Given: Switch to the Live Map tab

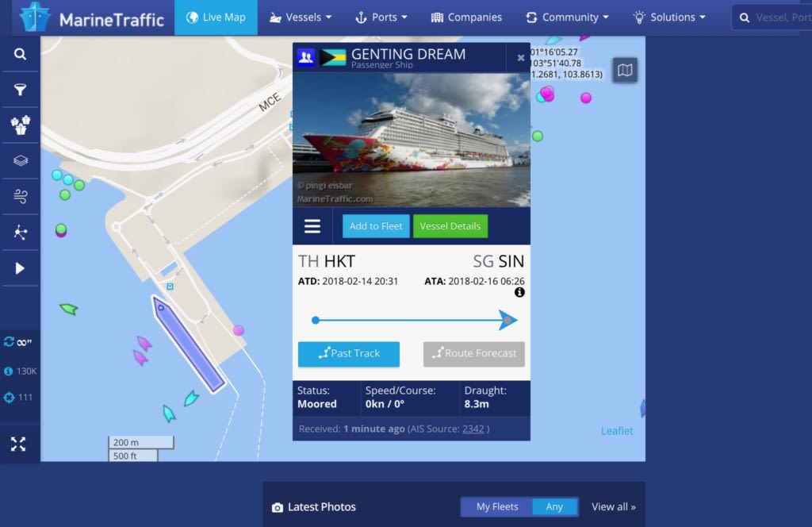Looking at the screenshot, I should coord(216,17).
